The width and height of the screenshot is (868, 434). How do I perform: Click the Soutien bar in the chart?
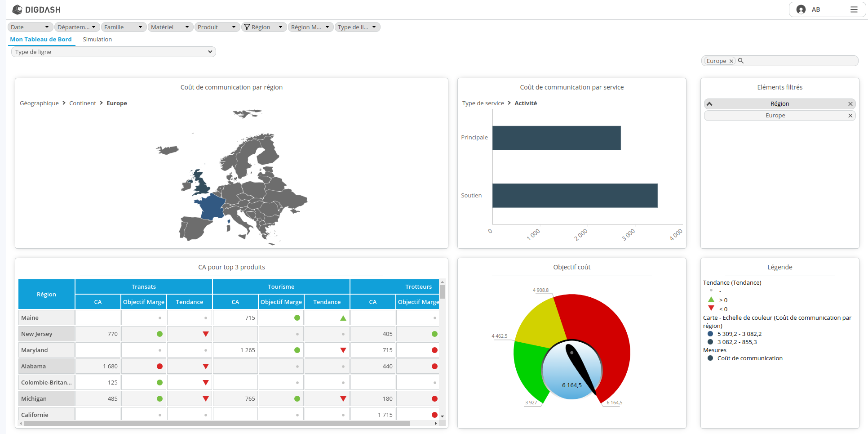click(575, 196)
